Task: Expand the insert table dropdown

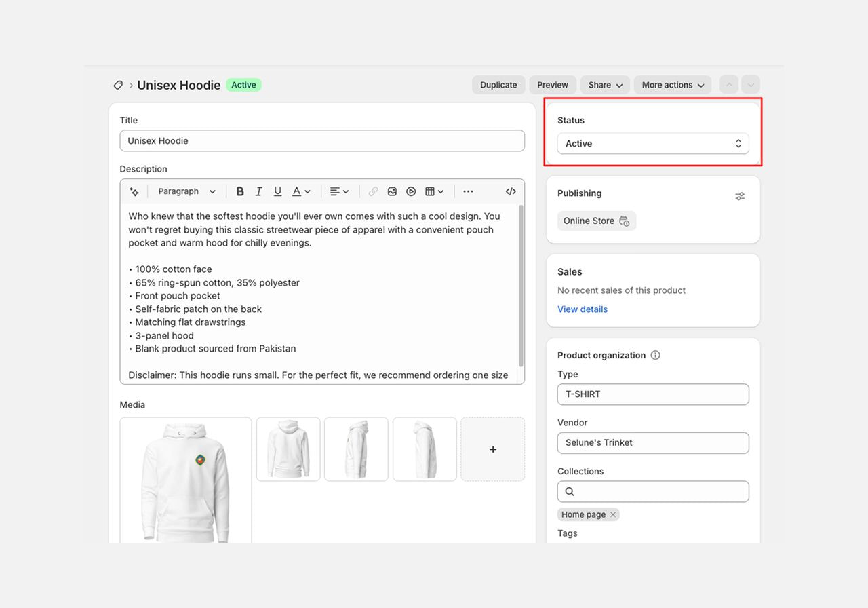Action: [434, 192]
